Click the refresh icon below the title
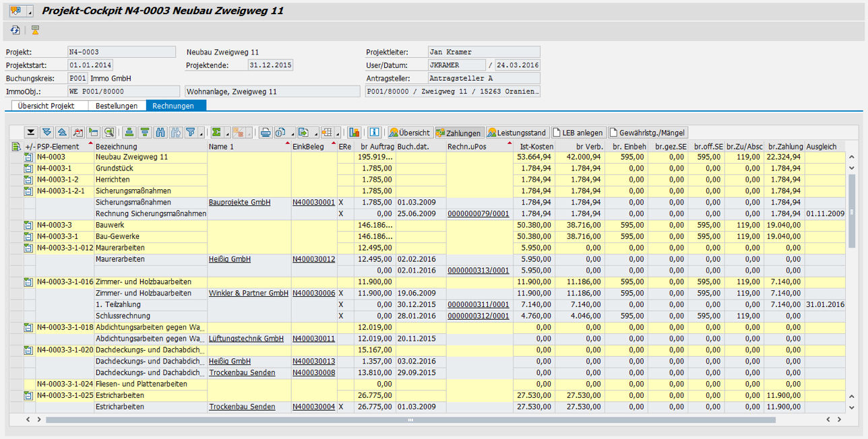Screen dimensions: 868x439 [x=15, y=30]
